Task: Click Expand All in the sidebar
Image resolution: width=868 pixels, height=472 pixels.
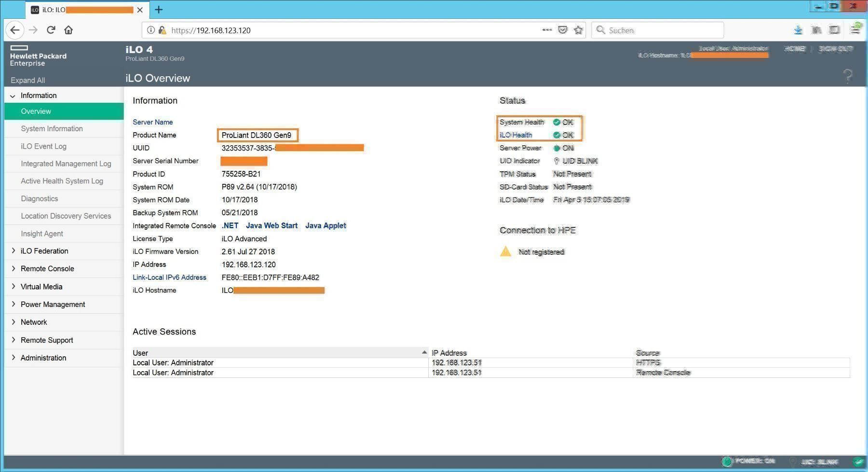Action: pos(27,80)
